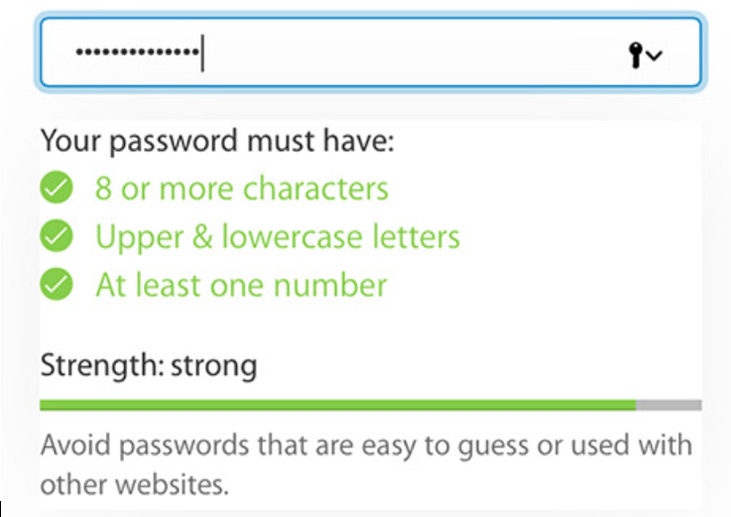
Task: Click the checkmark beside Upper & lowercase letters
Action: point(56,235)
